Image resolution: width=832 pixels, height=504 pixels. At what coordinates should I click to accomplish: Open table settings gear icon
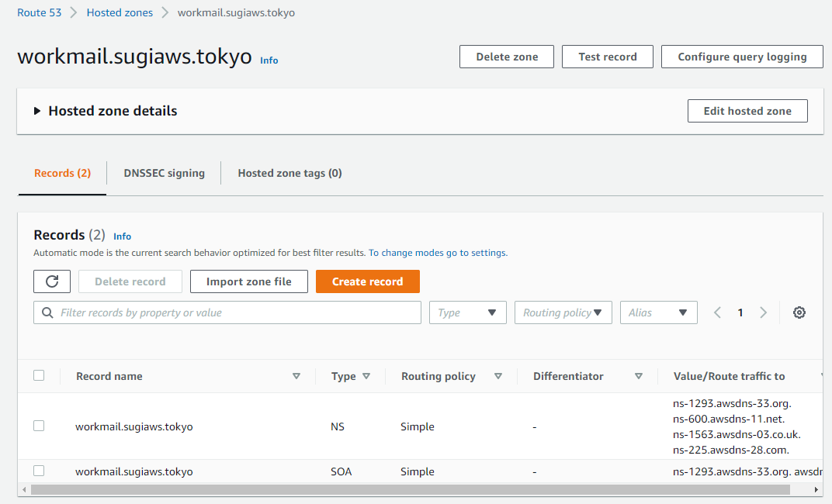(x=799, y=312)
